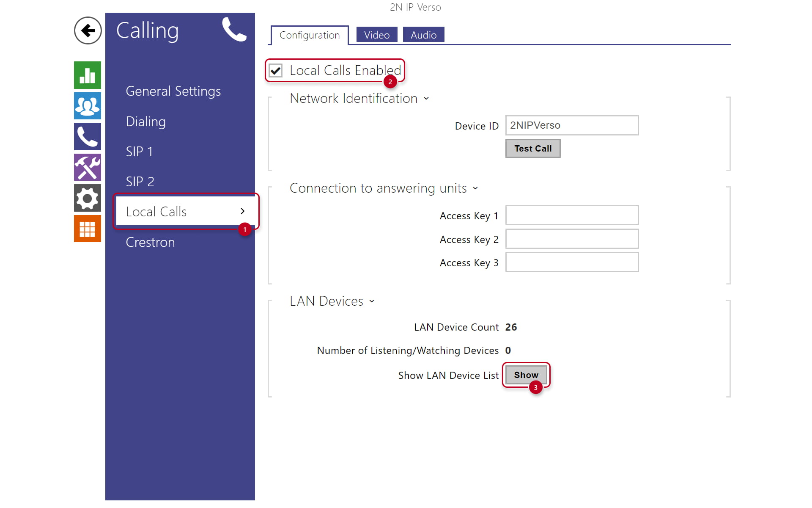Select Local Calls menu item
The height and width of the screenshot is (508, 812).
pos(185,211)
